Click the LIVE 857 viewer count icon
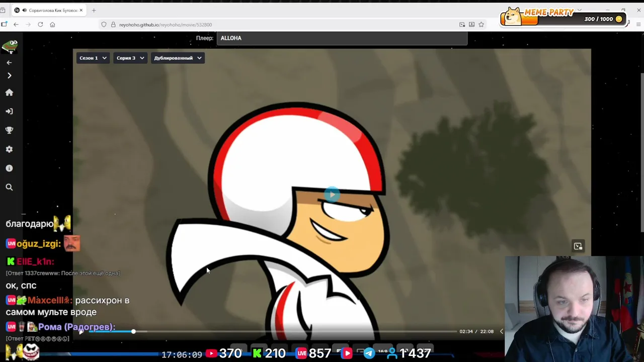644x362 pixels. coord(301,354)
